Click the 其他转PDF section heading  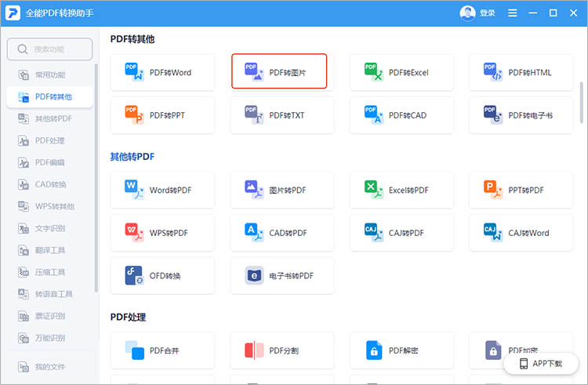click(132, 157)
